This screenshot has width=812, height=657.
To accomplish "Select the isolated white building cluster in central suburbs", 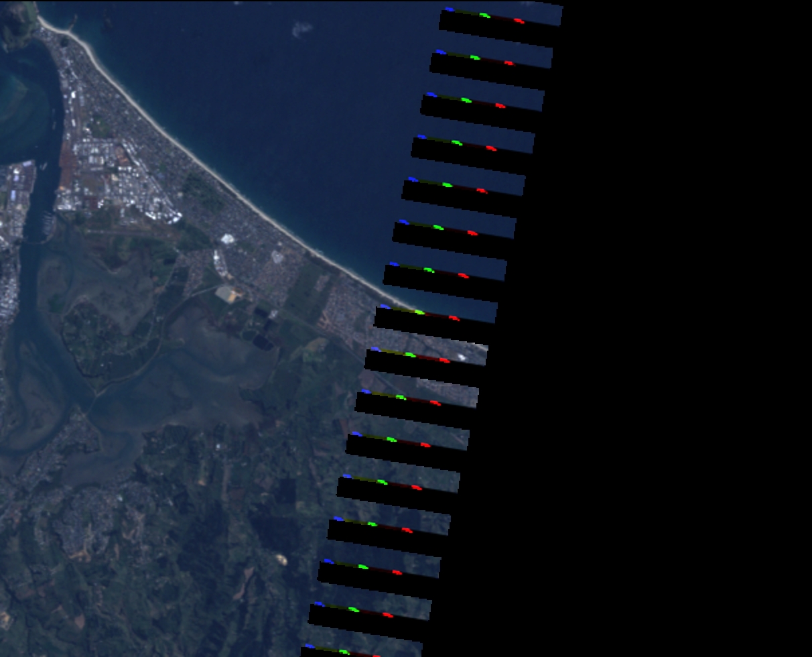I will pos(226,239).
